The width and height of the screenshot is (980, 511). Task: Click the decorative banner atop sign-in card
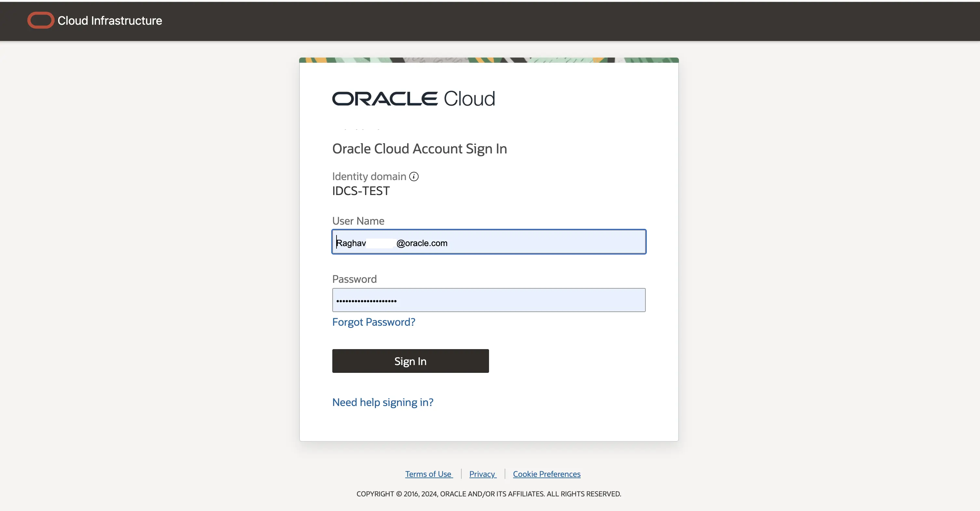[488, 60]
